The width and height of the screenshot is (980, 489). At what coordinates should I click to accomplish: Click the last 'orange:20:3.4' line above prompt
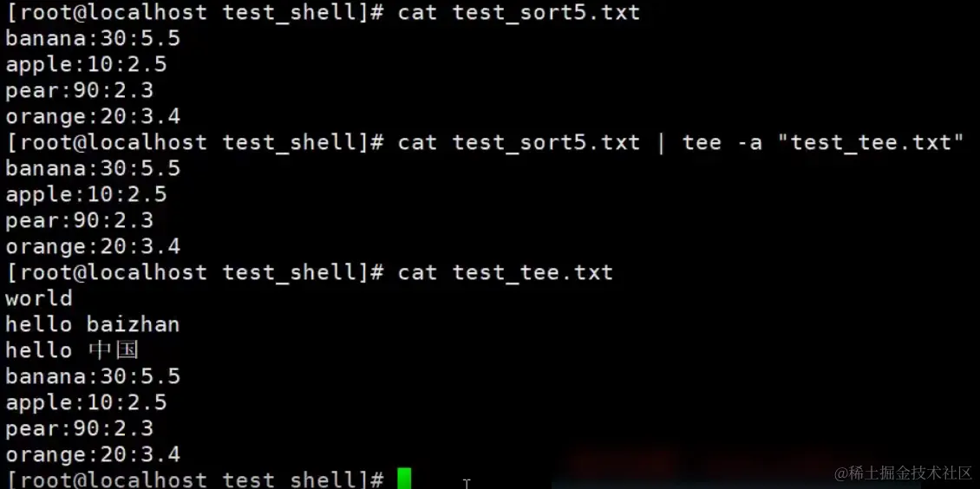coord(93,454)
